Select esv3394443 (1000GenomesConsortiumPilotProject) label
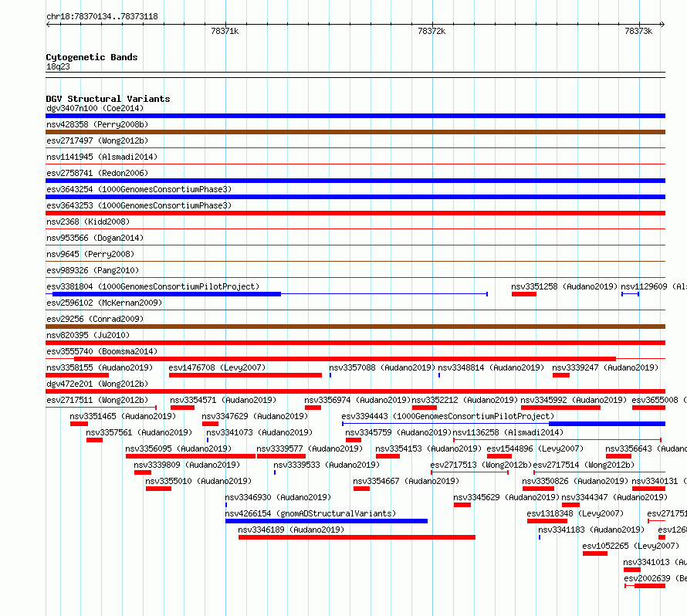Image resolution: width=687 pixels, height=616 pixels. point(448,416)
